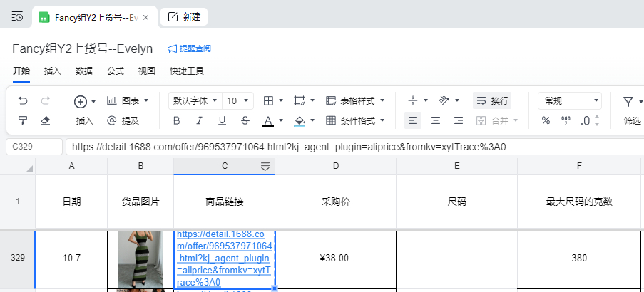Toggle underline formatting

pyautogui.click(x=222, y=120)
